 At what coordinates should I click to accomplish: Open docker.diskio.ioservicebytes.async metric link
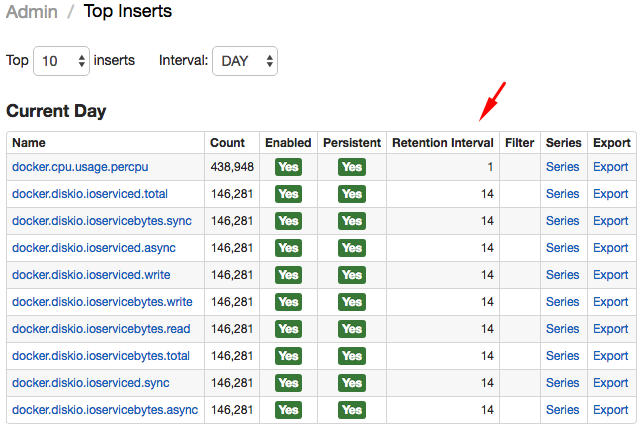coord(105,410)
